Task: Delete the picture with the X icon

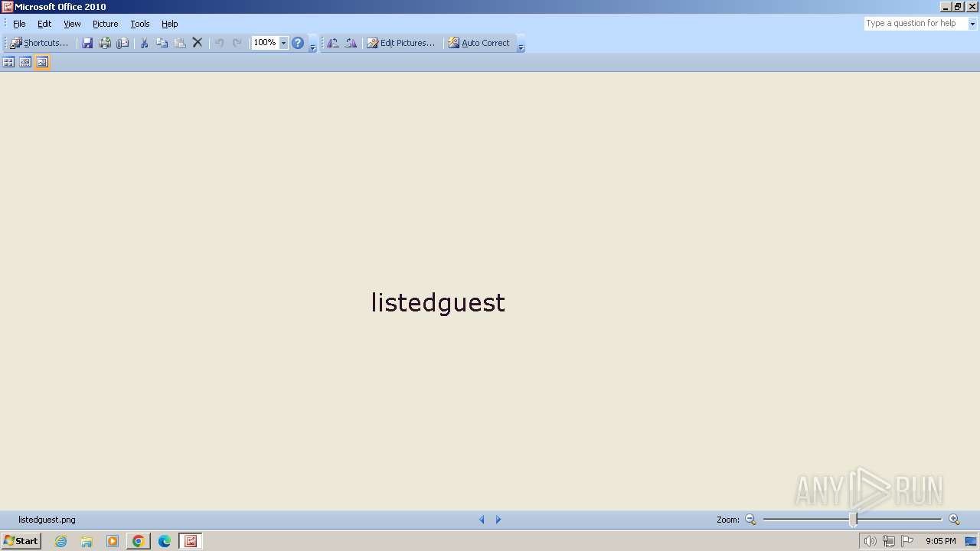Action: [198, 43]
